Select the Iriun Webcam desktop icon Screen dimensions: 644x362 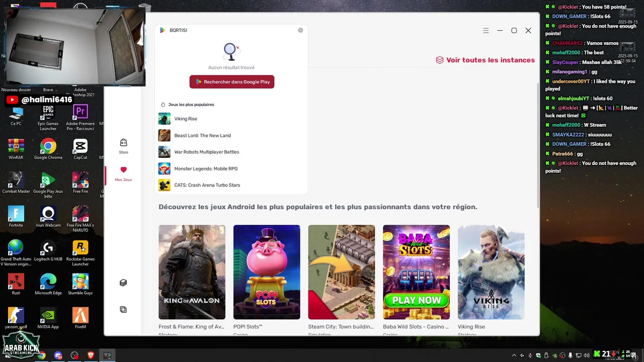(x=48, y=217)
